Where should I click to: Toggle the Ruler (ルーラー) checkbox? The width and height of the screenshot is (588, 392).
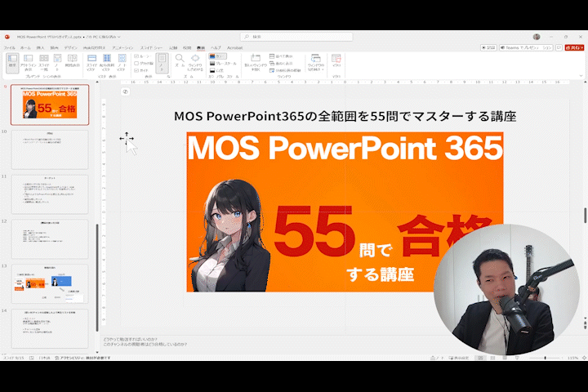tap(136, 56)
